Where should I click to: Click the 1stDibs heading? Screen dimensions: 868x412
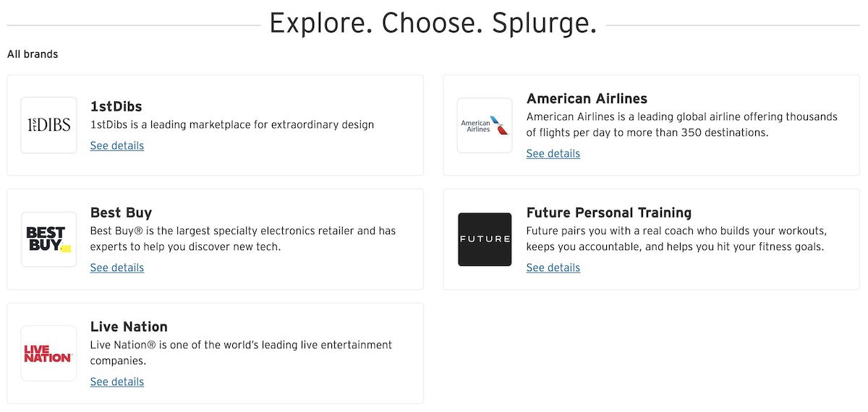click(116, 107)
